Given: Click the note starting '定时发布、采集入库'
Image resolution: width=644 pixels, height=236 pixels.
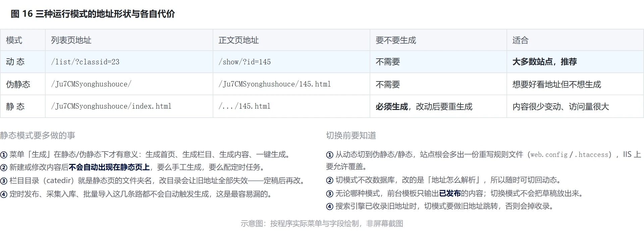Looking at the screenshot, I should 136,194.
